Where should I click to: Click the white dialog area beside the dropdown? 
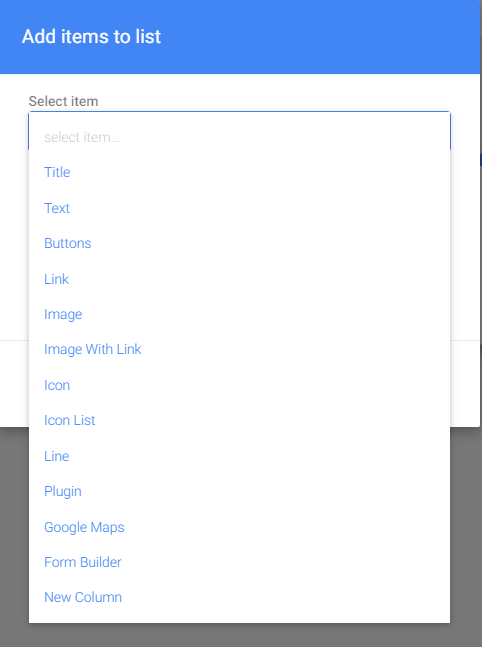pyautogui.click(x=465, y=248)
